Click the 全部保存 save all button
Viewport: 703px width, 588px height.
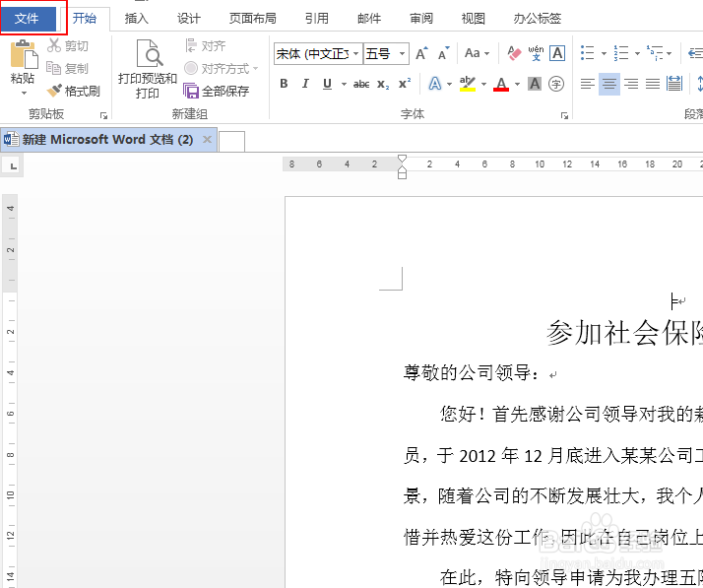(x=216, y=91)
